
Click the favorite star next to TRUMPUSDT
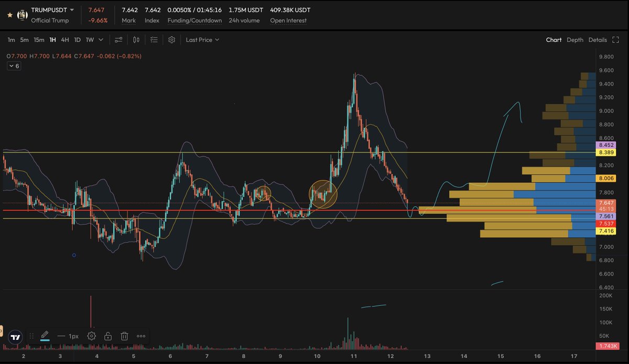point(9,15)
